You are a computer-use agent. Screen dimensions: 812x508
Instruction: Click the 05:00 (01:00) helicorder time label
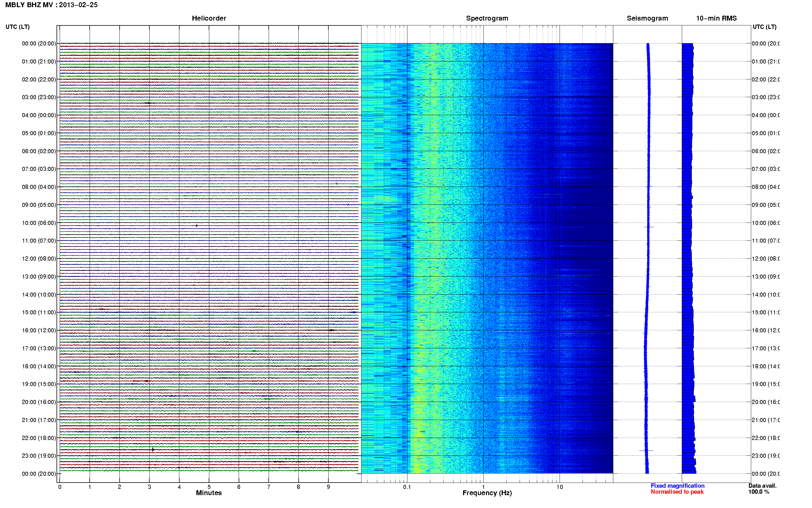coord(39,133)
